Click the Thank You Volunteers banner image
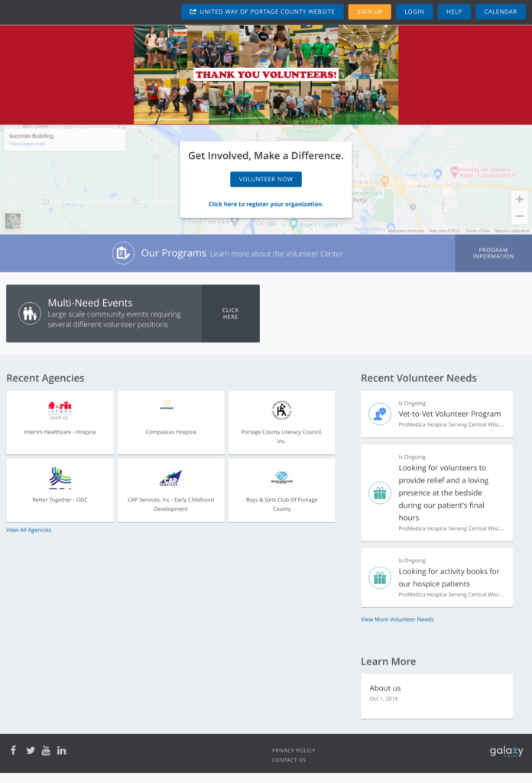This screenshot has height=783, width=532. pyautogui.click(x=266, y=75)
